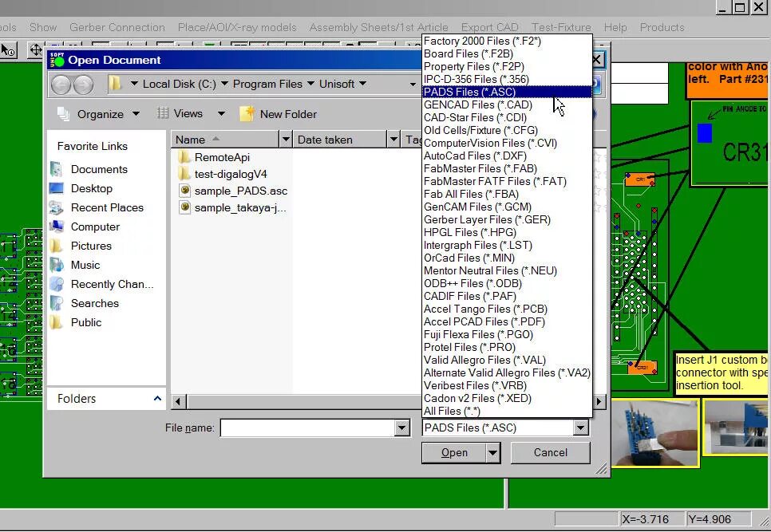Viewport: 771px width, 532px height.
Task: Click the Forward navigation arrow in dialog
Action: tap(83, 85)
